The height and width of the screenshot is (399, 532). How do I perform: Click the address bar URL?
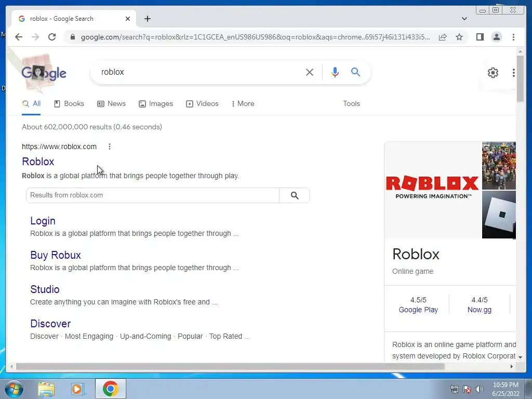click(x=255, y=37)
